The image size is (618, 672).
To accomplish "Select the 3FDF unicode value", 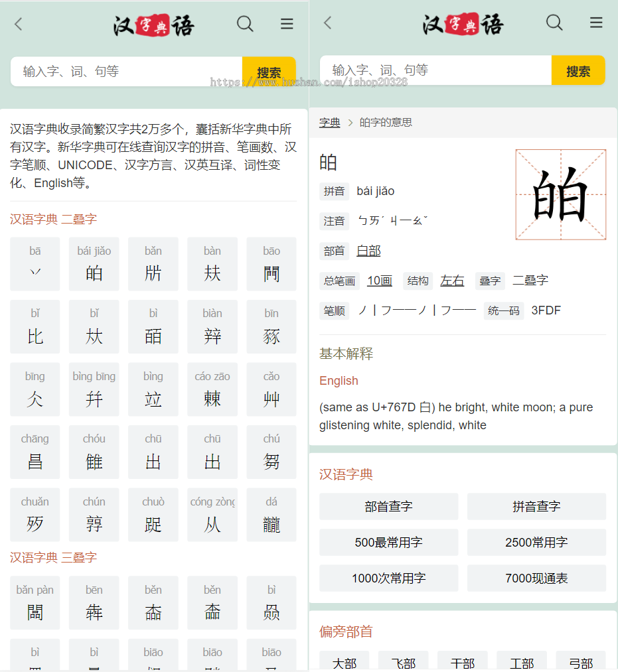I will [x=546, y=310].
